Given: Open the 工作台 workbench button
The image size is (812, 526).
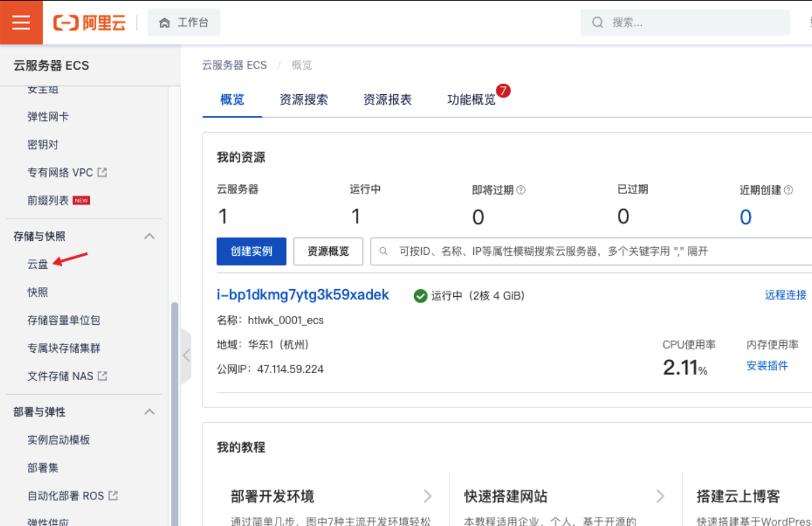Looking at the screenshot, I should click(x=184, y=23).
